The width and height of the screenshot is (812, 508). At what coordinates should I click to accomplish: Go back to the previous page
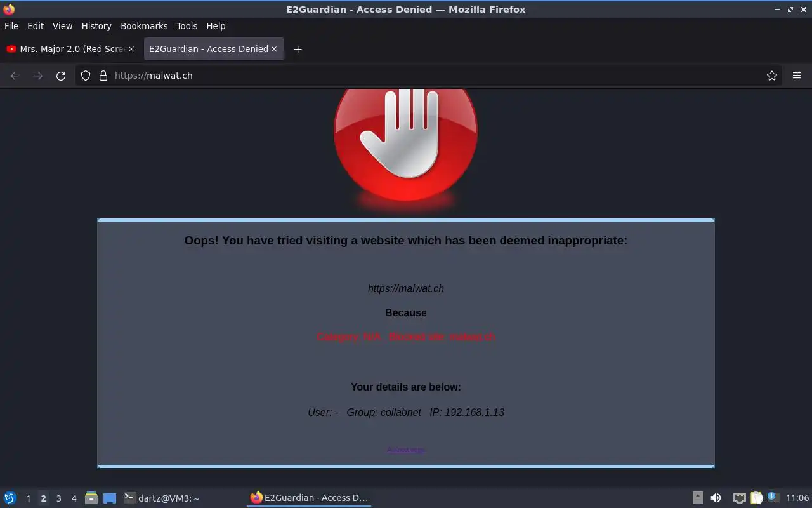(15, 76)
